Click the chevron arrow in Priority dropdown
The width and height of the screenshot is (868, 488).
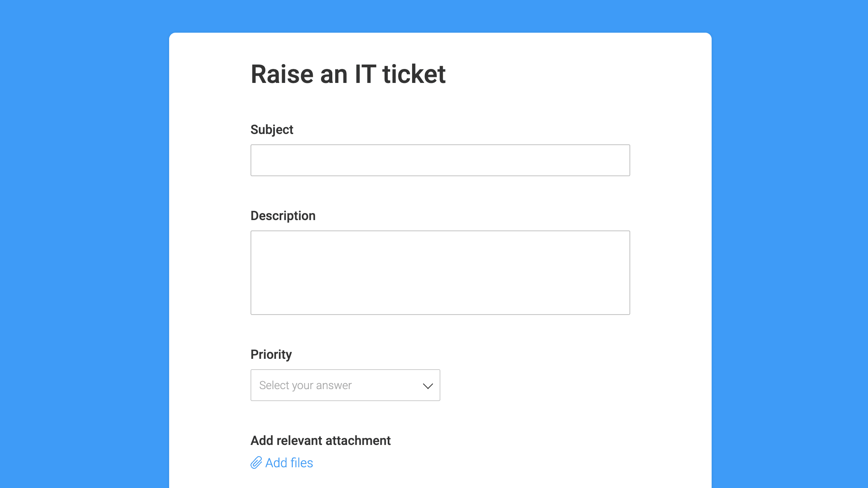(428, 386)
